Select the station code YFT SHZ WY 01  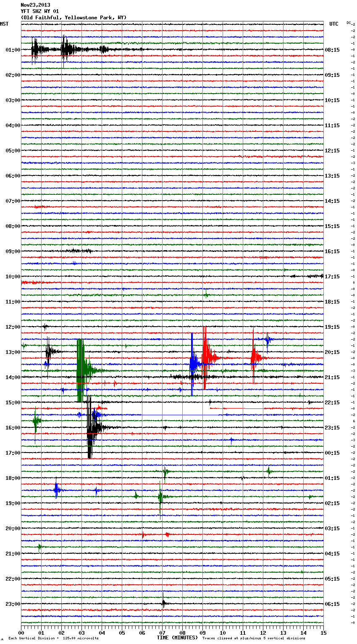pos(40,11)
